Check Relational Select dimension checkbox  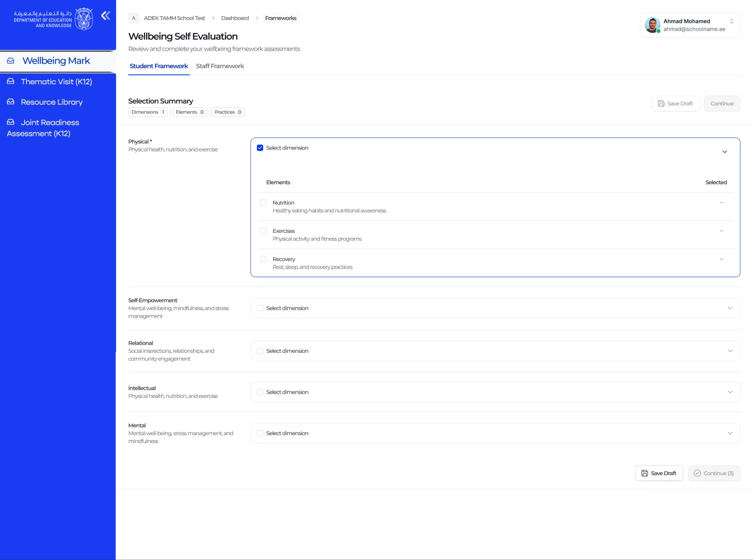tap(260, 351)
